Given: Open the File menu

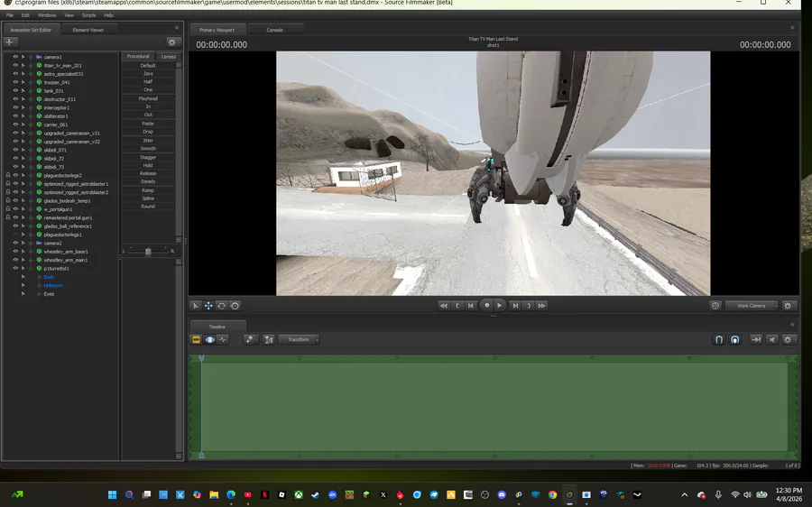Looking at the screenshot, I should point(10,15).
